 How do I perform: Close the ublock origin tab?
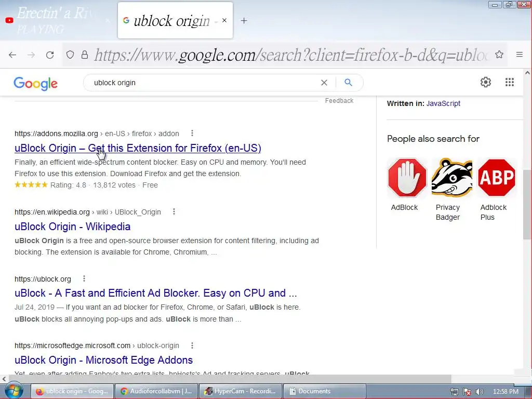224,20
